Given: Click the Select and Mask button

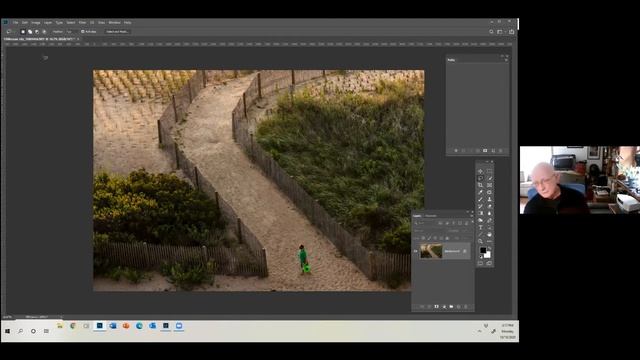Looking at the screenshot, I should pyautogui.click(x=117, y=31).
